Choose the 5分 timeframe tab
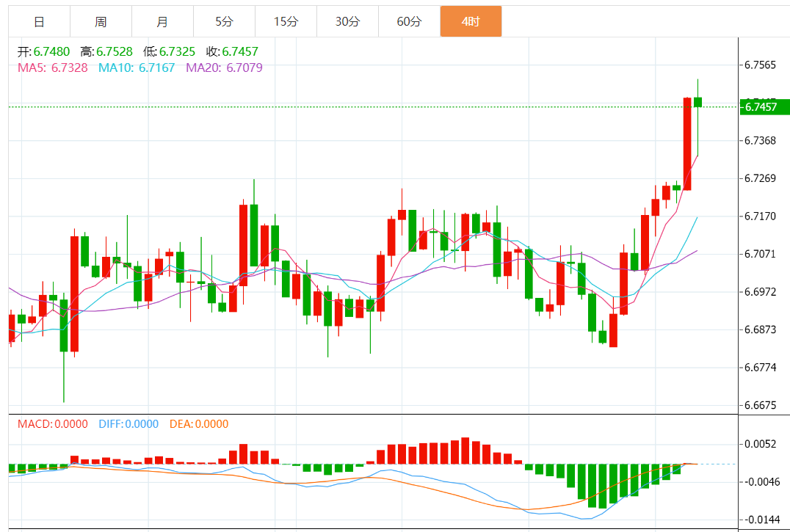This screenshot has width=790, height=532. pyautogui.click(x=224, y=21)
